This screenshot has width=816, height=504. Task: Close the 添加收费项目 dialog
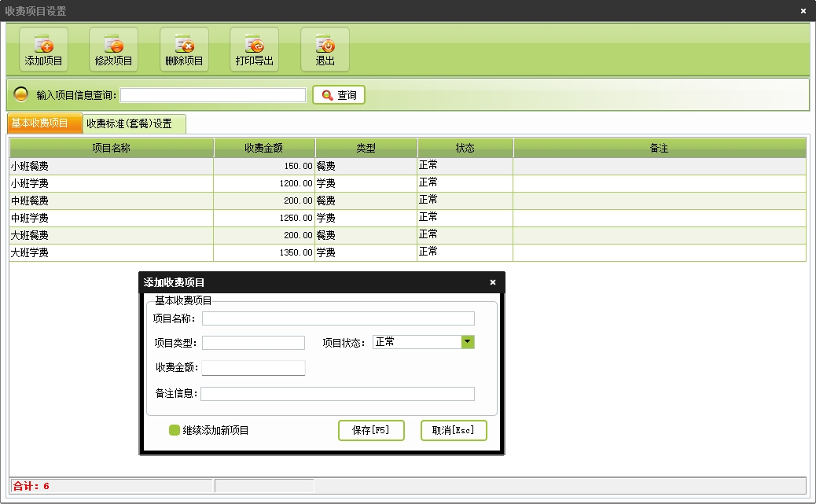[x=493, y=282]
